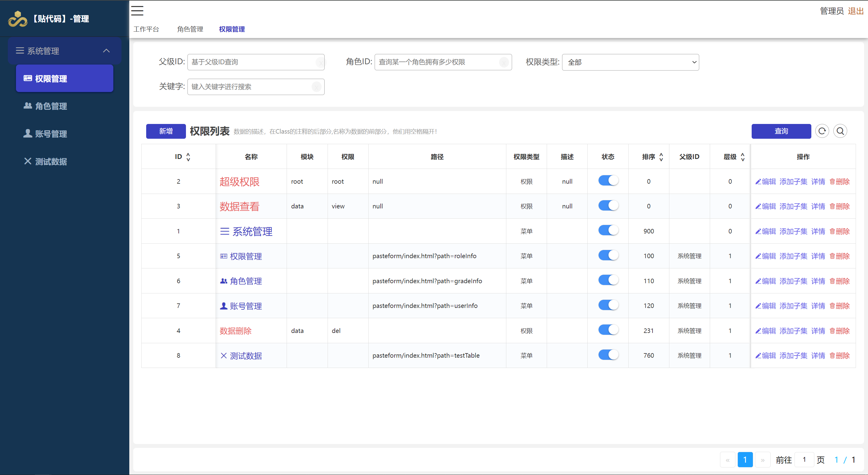Disable status switch for 角色管理 row
This screenshot has width=868, height=475.
click(608, 280)
